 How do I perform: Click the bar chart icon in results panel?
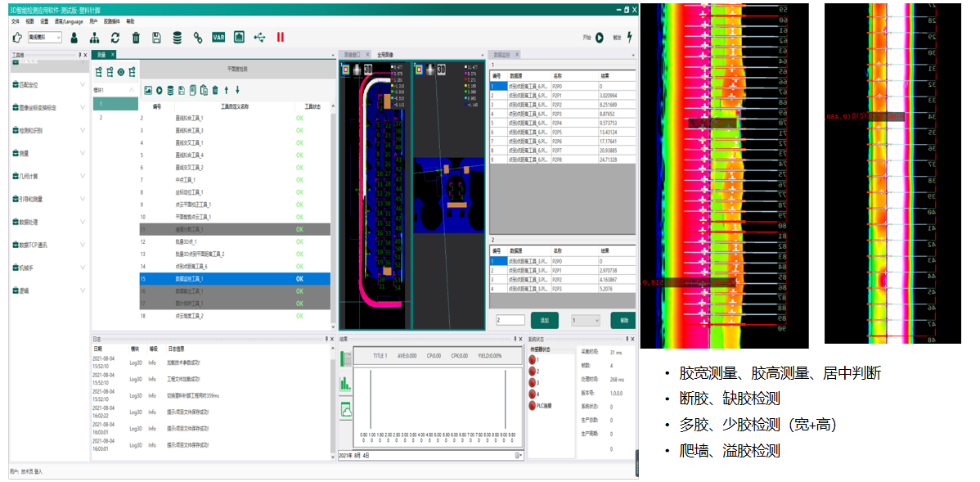(346, 383)
